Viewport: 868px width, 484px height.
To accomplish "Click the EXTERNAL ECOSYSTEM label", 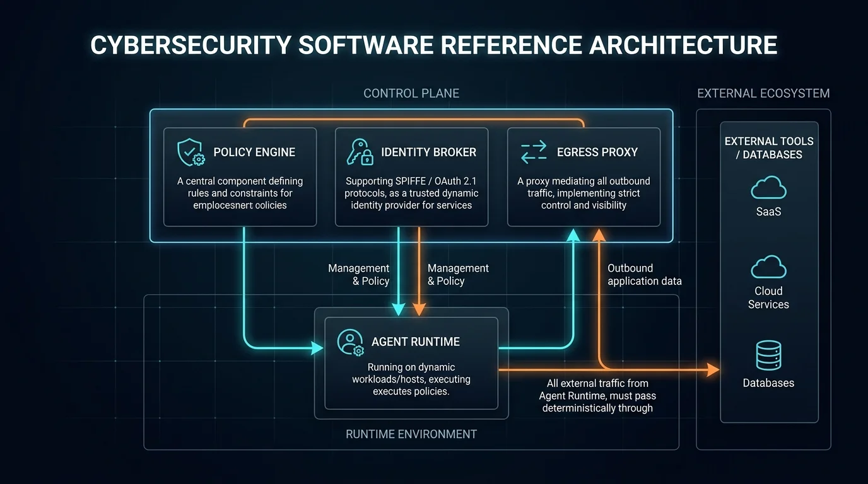I will 763,93.
